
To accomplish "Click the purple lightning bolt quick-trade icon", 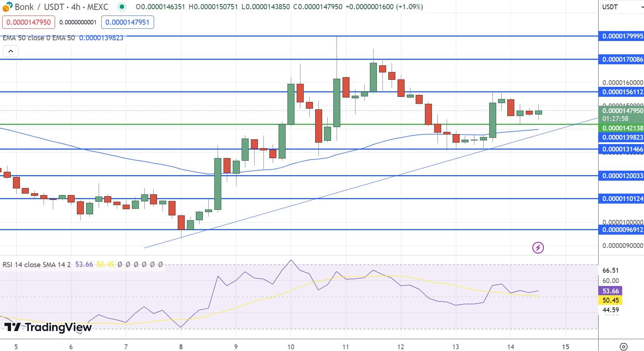I will pos(538,248).
